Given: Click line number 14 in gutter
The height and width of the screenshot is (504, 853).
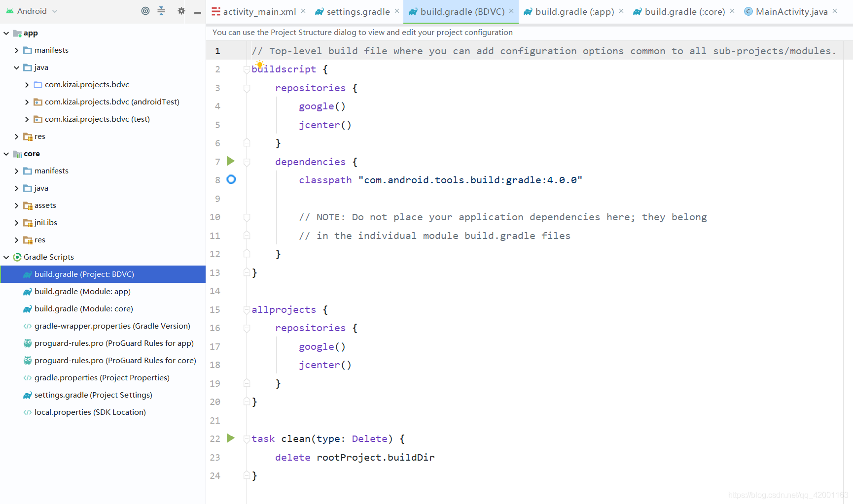Looking at the screenshot, I should point(215,291).
